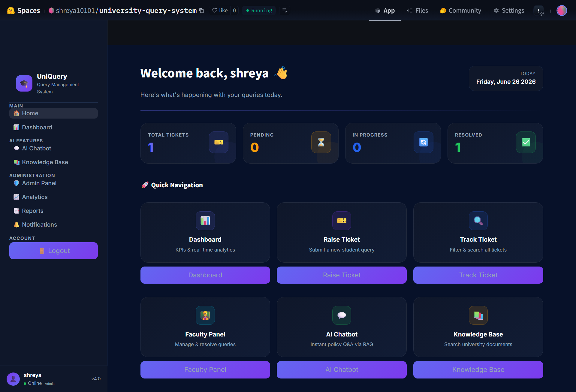Click the purple Track Ticket button

[478, 275]
